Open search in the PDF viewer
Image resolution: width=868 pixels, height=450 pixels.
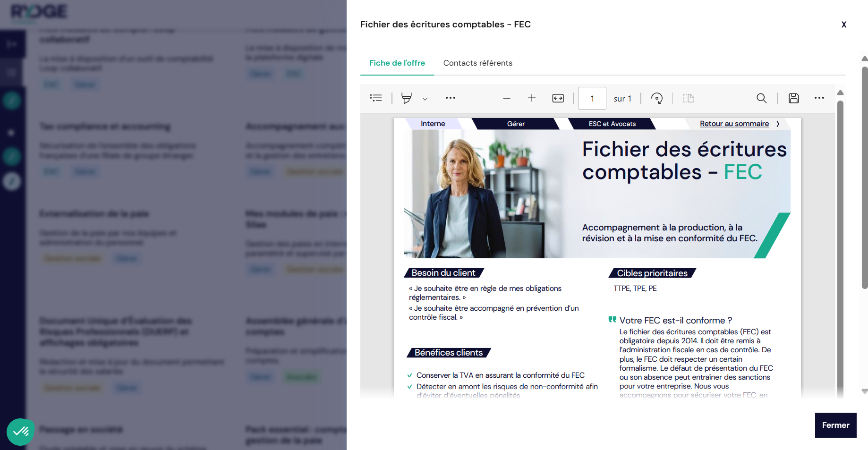click(x=762, y=98)
